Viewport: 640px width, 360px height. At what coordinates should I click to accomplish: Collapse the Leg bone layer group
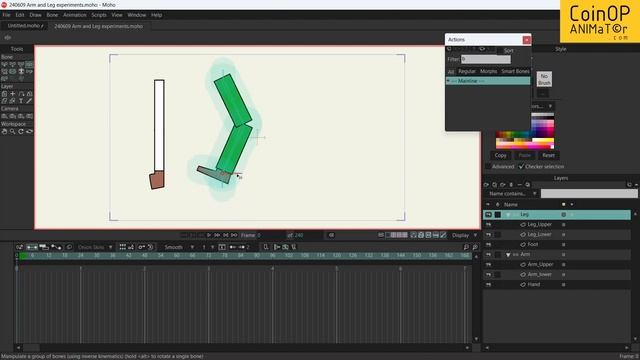(508, 214)
